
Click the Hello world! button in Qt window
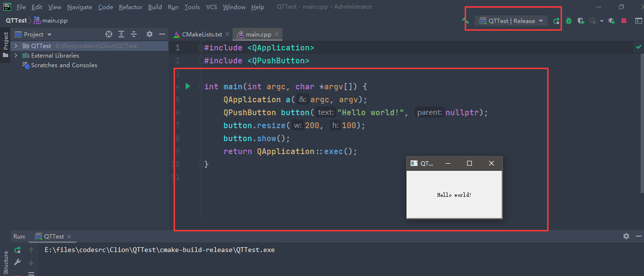pyautogui.click(x=454, y=195)
